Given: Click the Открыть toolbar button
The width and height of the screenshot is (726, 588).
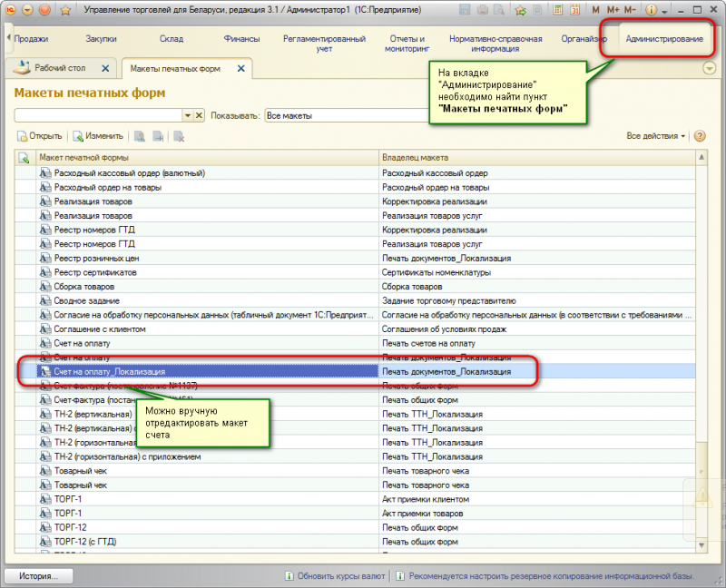Looking at the screenshot, I should coord(40,136).
